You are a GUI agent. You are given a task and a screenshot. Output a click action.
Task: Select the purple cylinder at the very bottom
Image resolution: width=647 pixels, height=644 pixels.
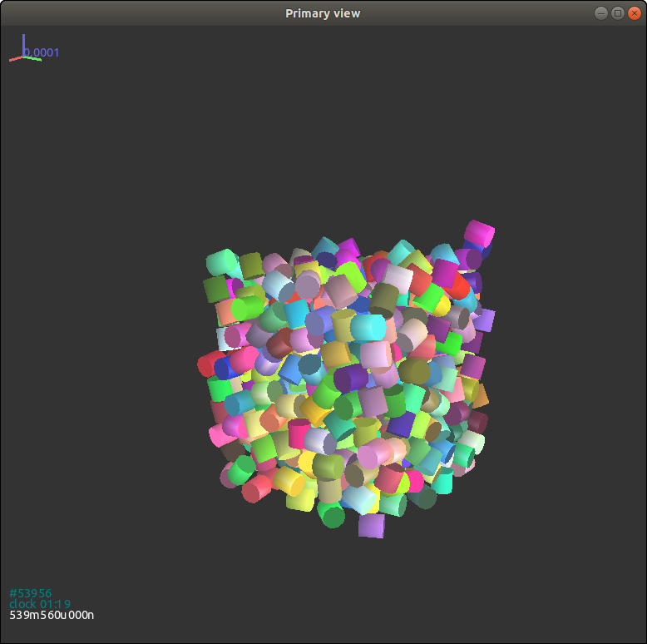tap(372, 525)
